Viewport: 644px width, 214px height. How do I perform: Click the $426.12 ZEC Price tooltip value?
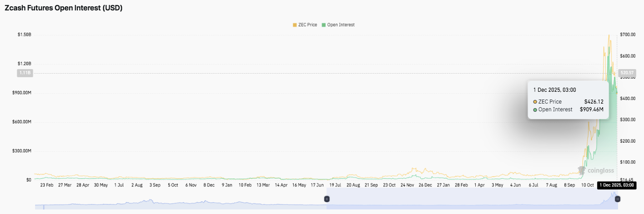(x=594, y=102)
